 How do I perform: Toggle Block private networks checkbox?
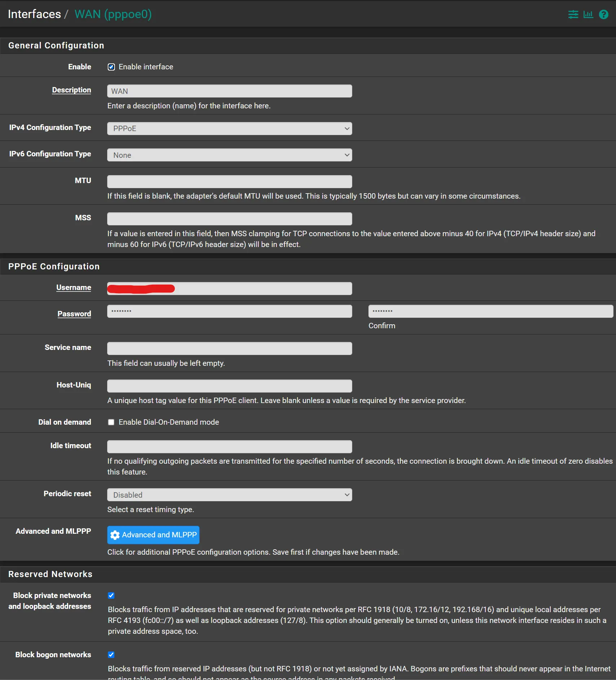pyautogui.click(x=111, y=595)
